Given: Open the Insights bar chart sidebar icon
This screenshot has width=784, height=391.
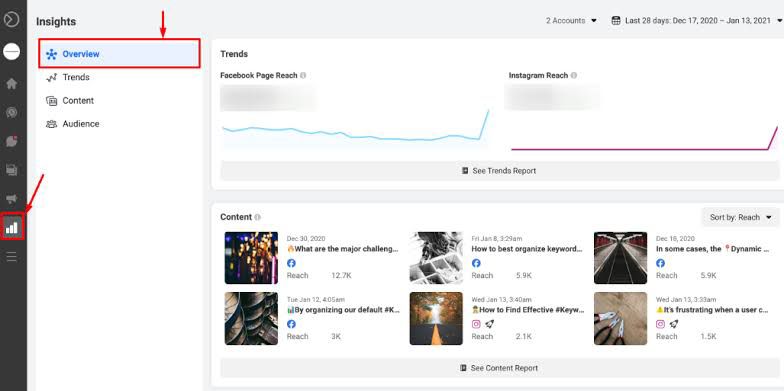Looking at the screenshot, I should [x=12, y=228].
